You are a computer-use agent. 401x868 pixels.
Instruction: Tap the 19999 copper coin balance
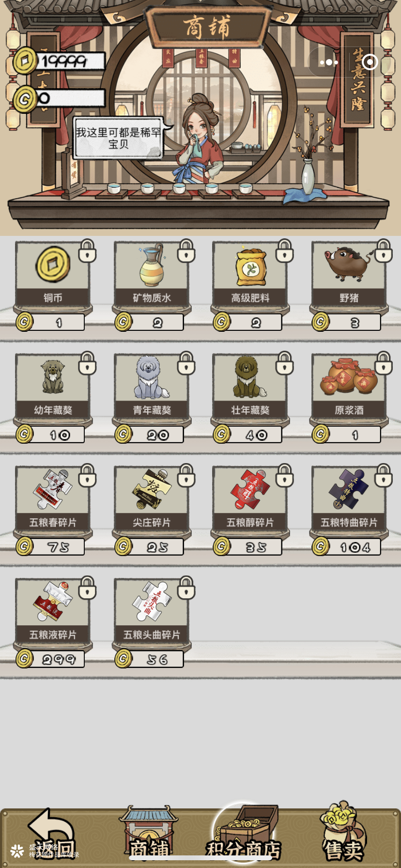pyautogui.click(x=59, y=61)
